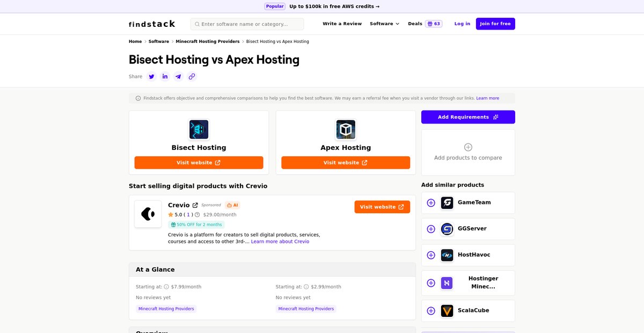Open Deals with 63 badge

425,24
